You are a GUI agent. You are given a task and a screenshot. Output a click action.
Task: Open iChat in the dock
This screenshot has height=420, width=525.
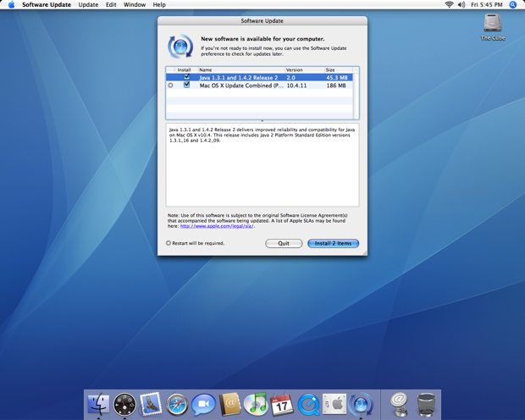203,405
